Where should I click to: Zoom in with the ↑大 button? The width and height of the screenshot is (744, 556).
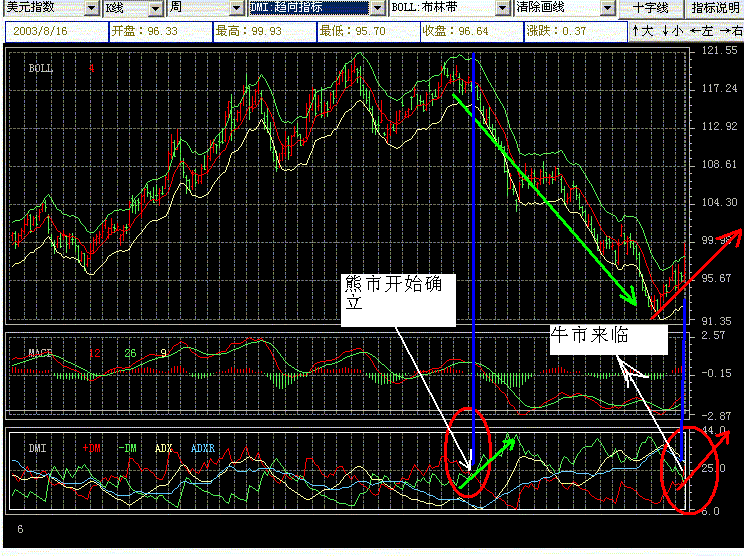[643, 31]
